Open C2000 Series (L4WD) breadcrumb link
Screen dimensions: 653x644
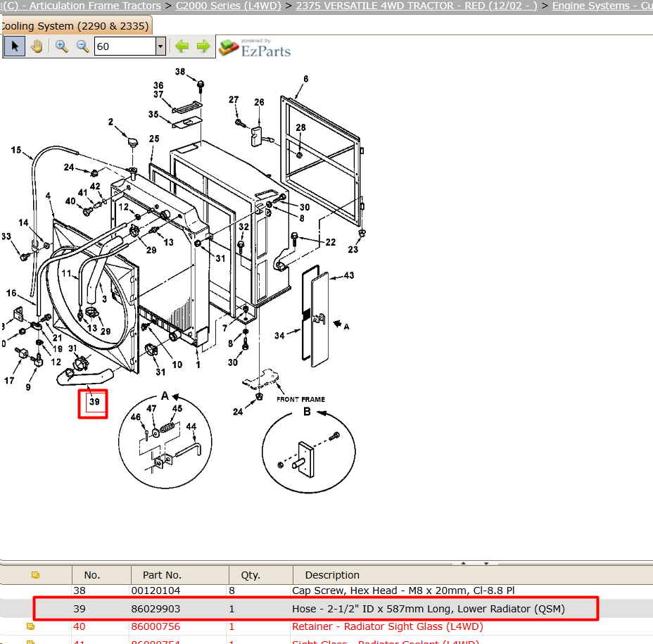click(228, 6)
